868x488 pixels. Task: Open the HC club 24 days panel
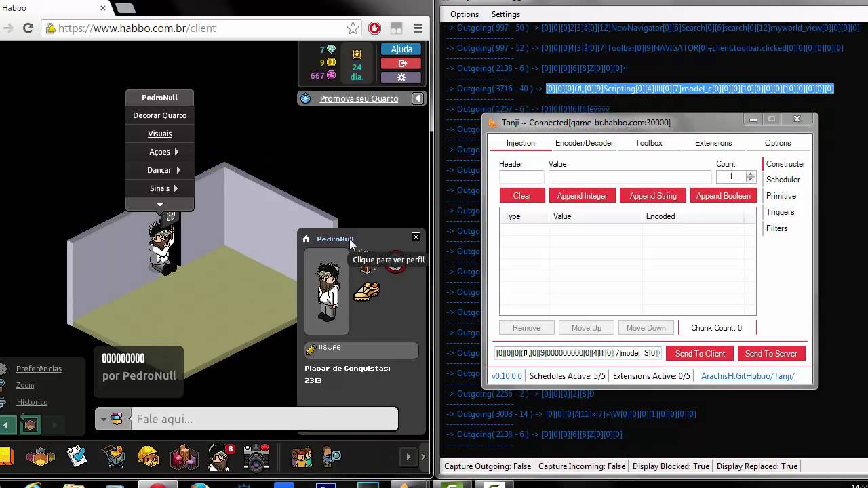point(357,62)
